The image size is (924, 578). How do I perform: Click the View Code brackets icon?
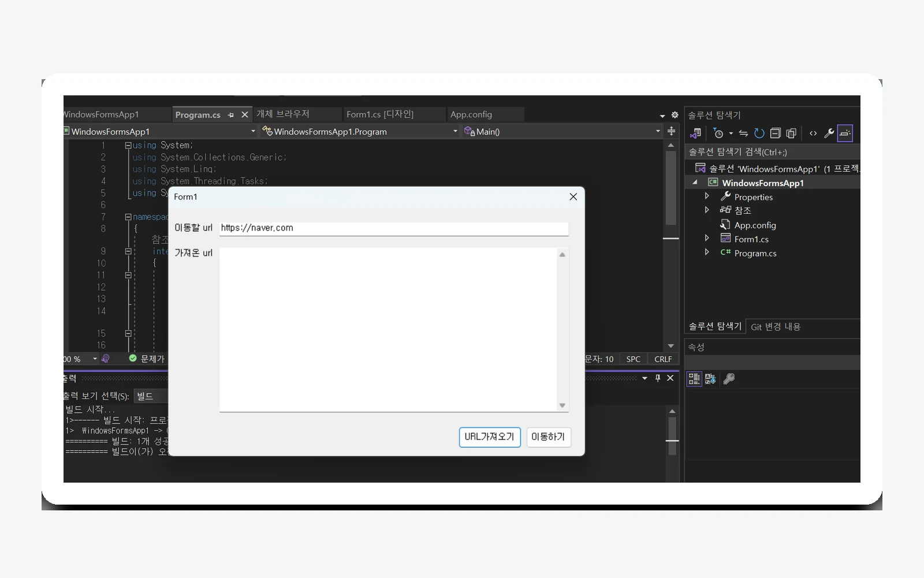coord(813,134)
